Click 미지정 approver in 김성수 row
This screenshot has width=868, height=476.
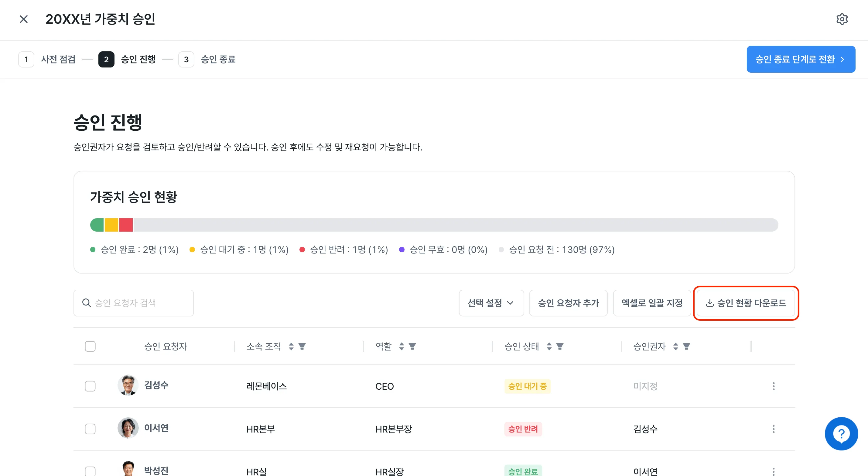(x=645, y=386)
